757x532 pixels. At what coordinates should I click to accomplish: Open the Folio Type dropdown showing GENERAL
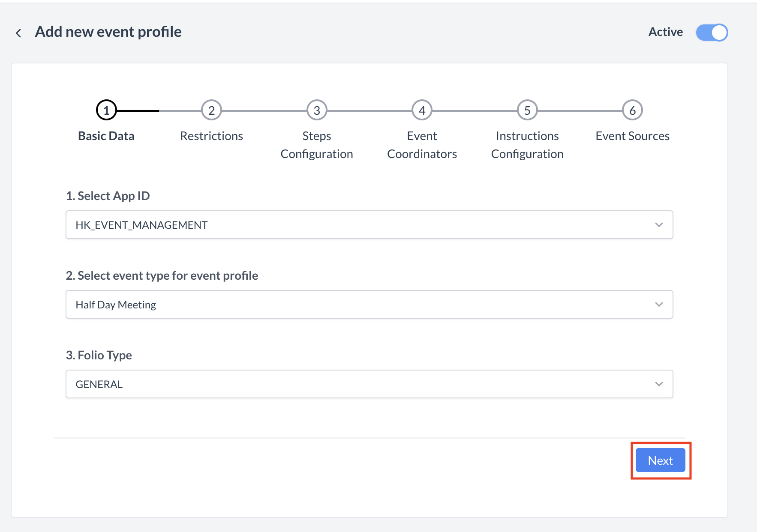pos(660,384)
